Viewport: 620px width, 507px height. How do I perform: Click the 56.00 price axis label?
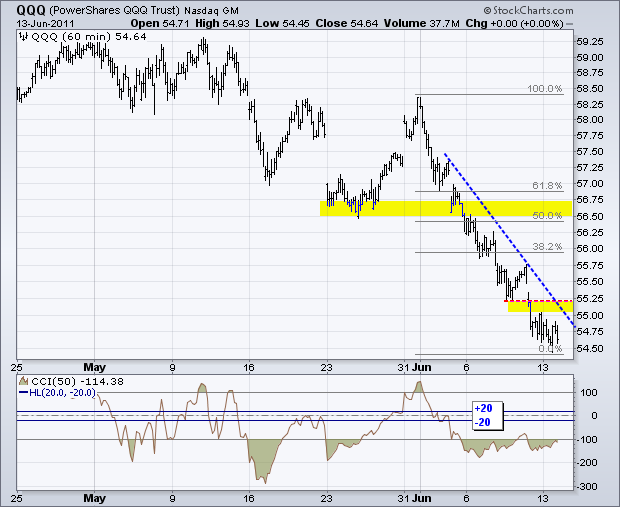tap(590, 248)
